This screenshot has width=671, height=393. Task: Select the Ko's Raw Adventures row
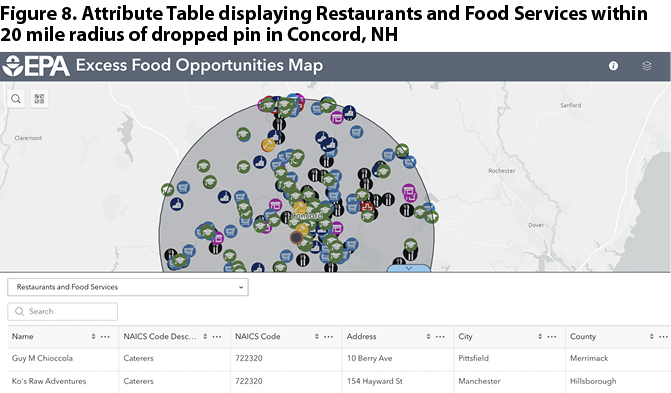click(339, 381)
